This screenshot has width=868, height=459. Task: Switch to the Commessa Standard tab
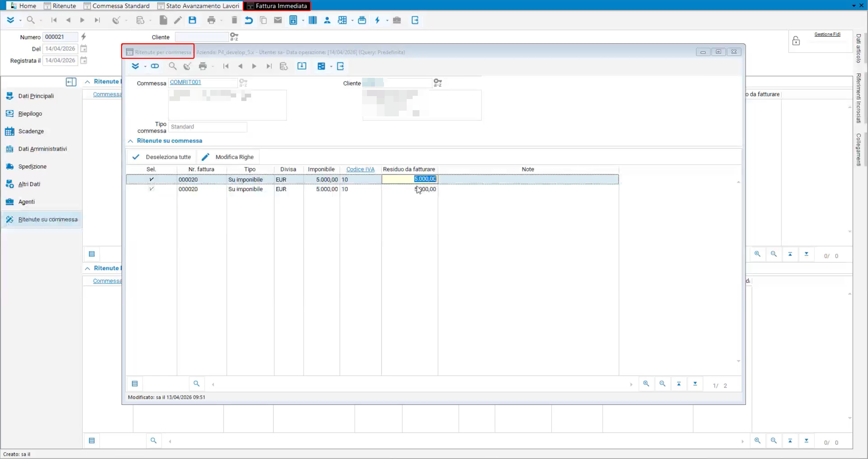pos(117,6)
